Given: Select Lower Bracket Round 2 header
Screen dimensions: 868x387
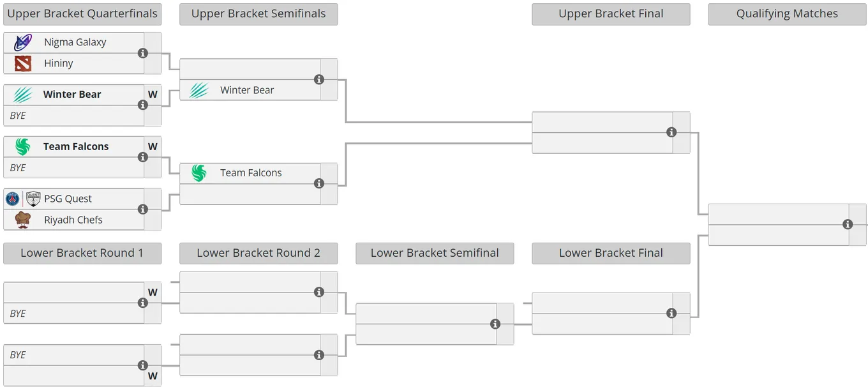Looking at the screenshot, I should (258, 253).
